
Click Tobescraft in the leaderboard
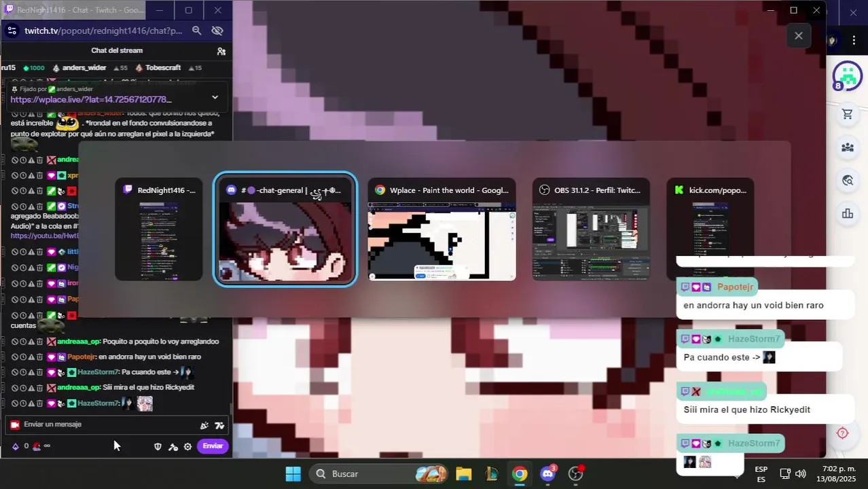pos(163,68)
